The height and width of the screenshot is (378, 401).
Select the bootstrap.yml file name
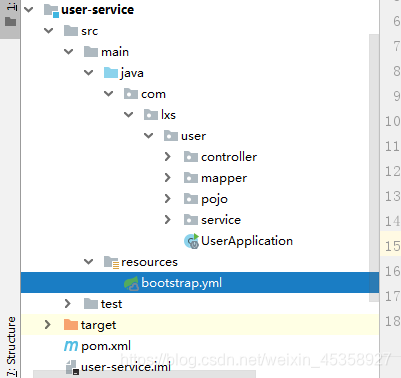[x=181, y=283]
